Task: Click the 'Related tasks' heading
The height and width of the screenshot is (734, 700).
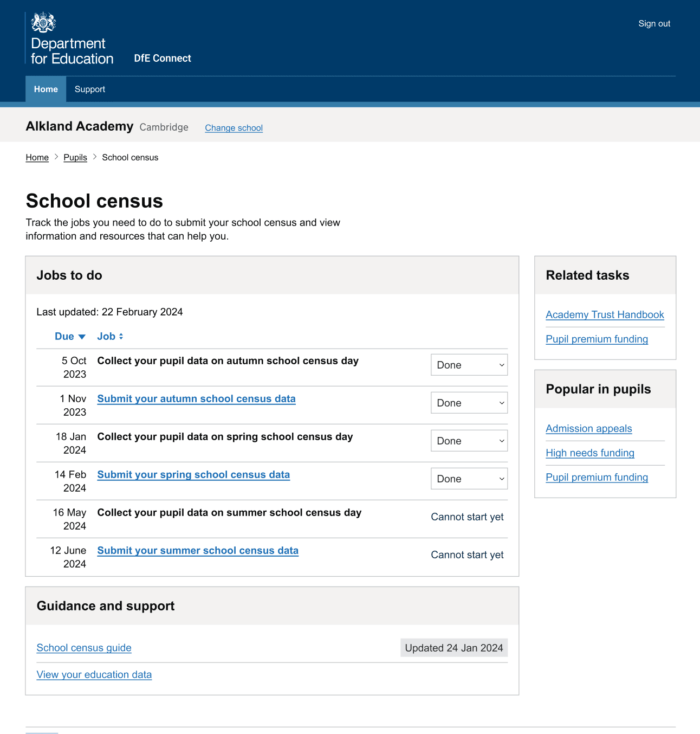Action: pos(587,275)
